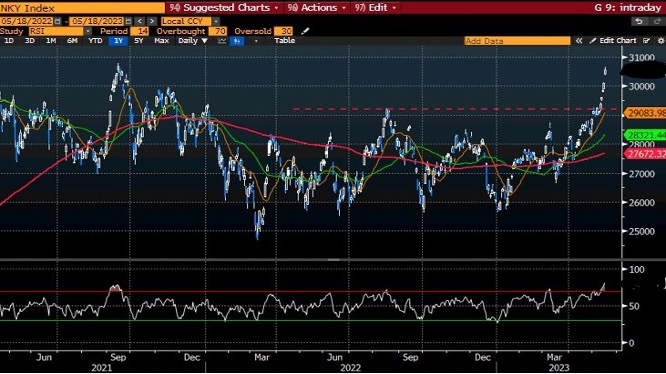Open the end date calendar picker
This screenshot has width=666, height=374.
pyautogui.click(x=128, y=21)
